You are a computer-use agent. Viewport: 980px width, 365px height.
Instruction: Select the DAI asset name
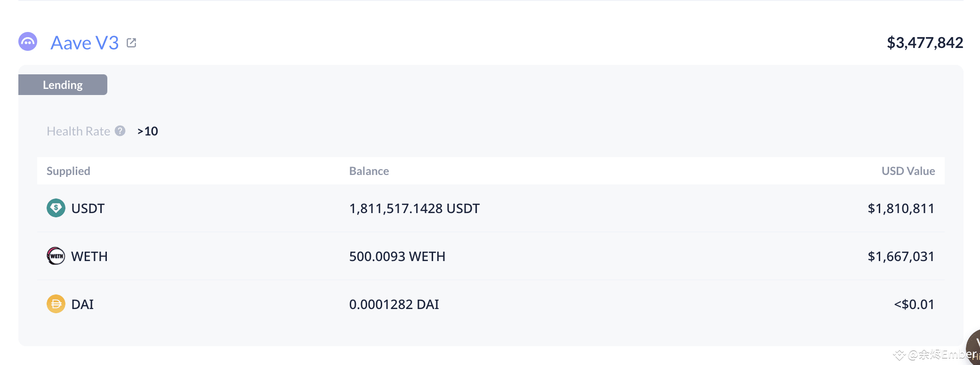point(82,304)
